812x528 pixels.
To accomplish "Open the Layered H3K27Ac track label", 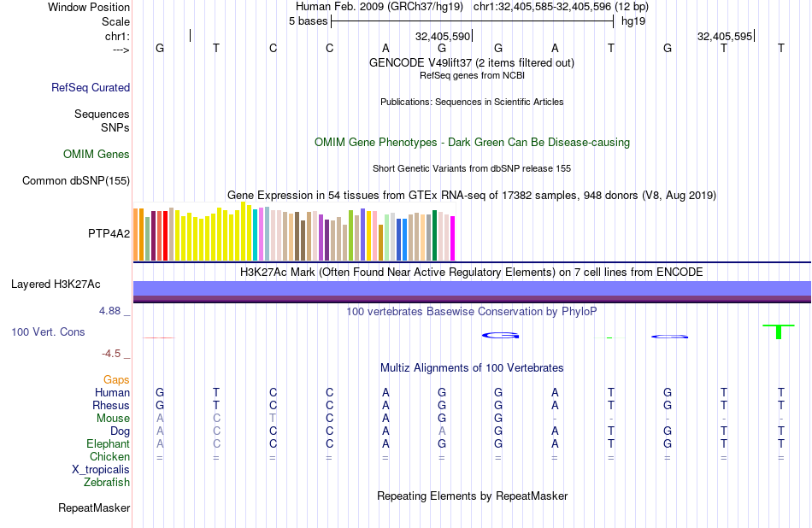I will point(56,285).
